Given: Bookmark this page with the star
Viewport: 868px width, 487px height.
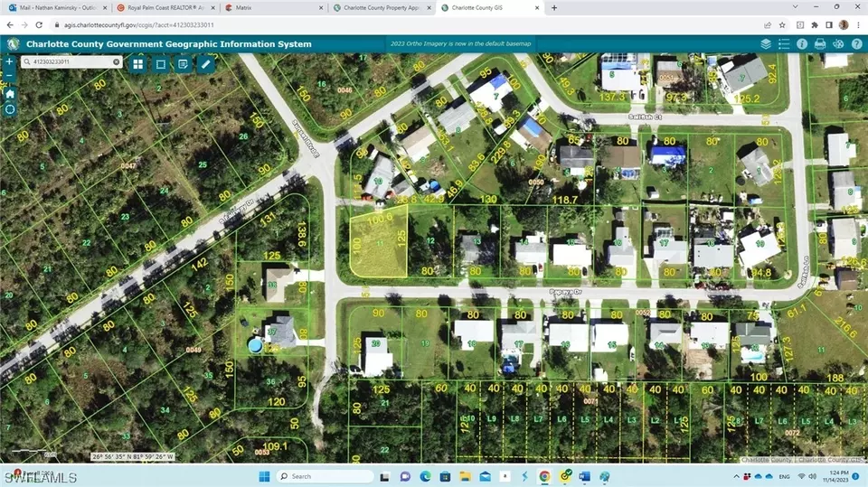Looking at the screenshot, I should tap(782, 25).
